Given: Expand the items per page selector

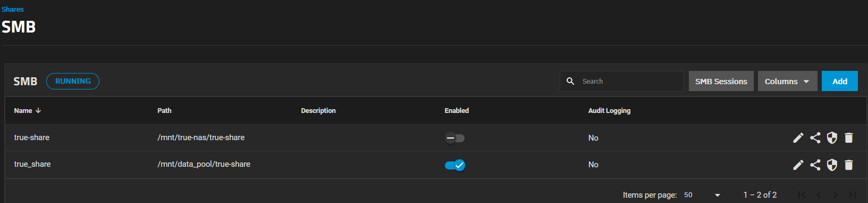Looking at the screenshot, I should [x=702, y=195].
